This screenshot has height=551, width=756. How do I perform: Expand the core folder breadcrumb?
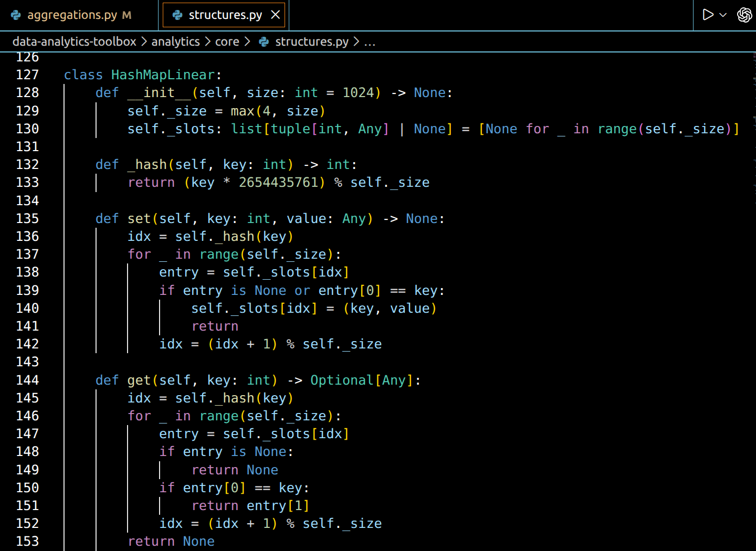click(x=227, y=42)
